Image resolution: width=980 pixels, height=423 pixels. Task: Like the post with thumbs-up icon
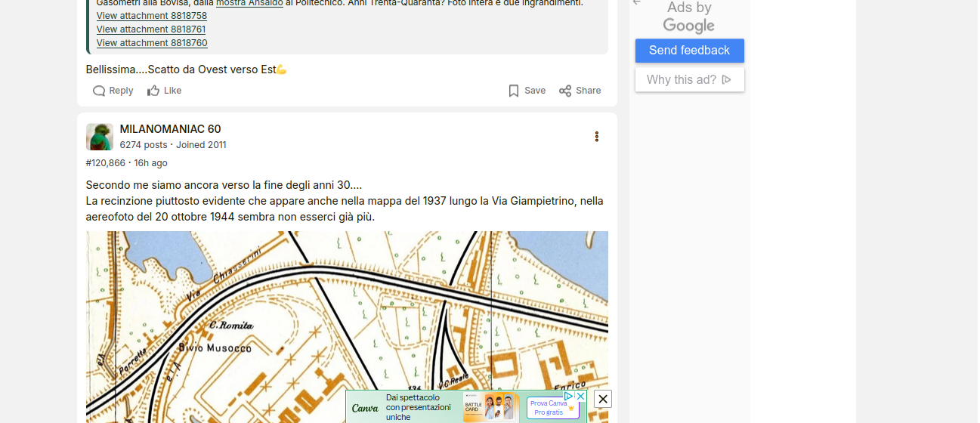153,91
